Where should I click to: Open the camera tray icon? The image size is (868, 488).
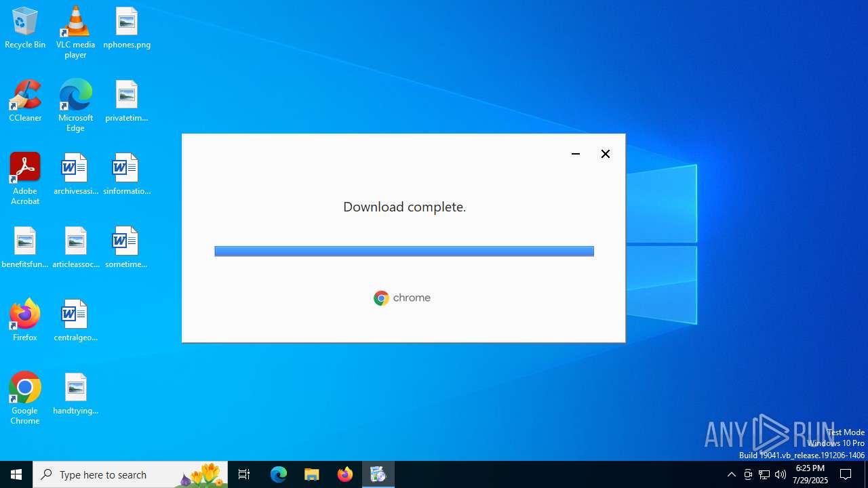coord(748,474)
